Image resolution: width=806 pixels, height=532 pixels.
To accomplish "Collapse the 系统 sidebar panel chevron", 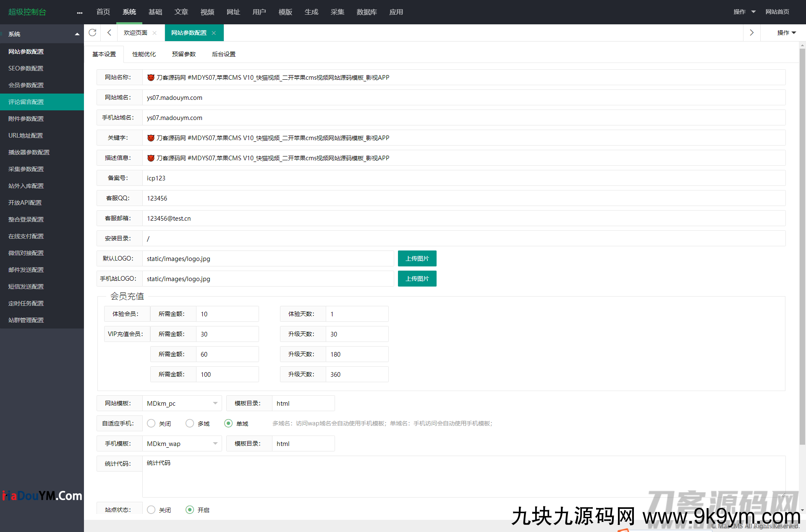I will 77,34.
